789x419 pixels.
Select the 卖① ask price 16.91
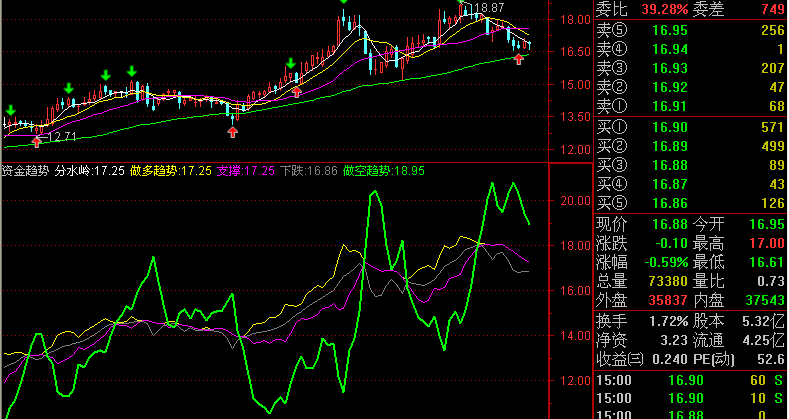[670, 107]
